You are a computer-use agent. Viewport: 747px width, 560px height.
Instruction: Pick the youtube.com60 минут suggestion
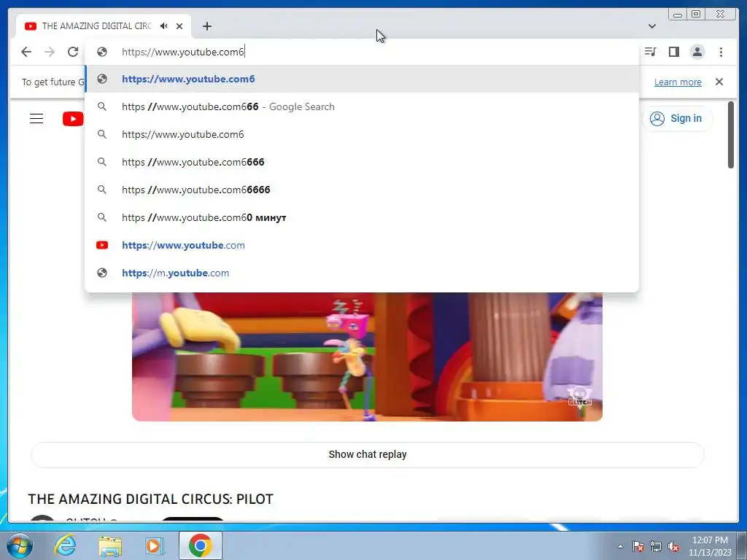[362, 217]
